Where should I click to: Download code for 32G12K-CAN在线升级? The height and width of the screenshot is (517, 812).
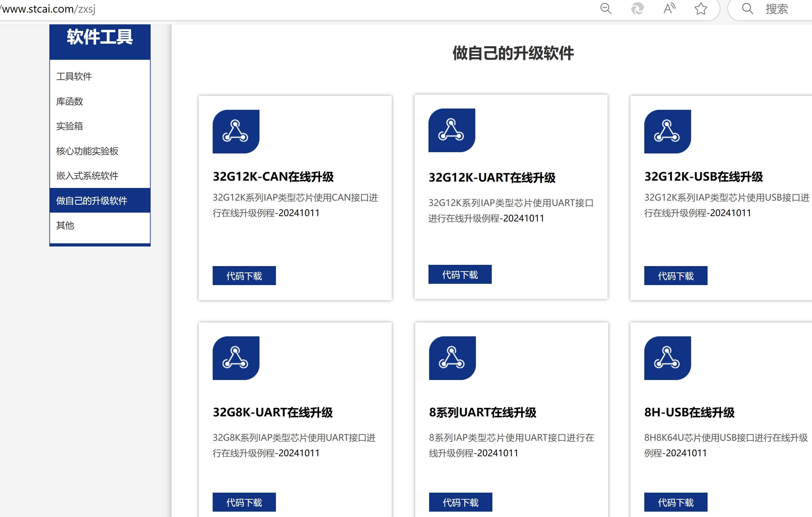pyautogui.click(x=244, y=276)
